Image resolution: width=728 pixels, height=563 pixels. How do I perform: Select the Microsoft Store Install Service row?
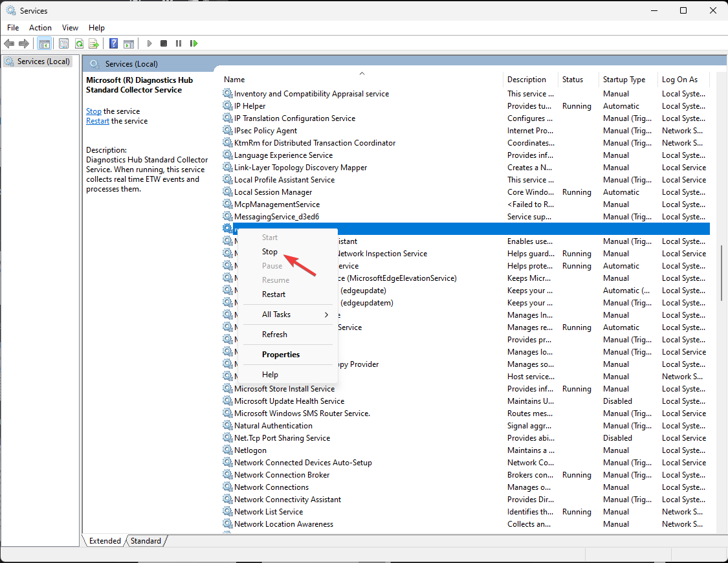point(465,389)
